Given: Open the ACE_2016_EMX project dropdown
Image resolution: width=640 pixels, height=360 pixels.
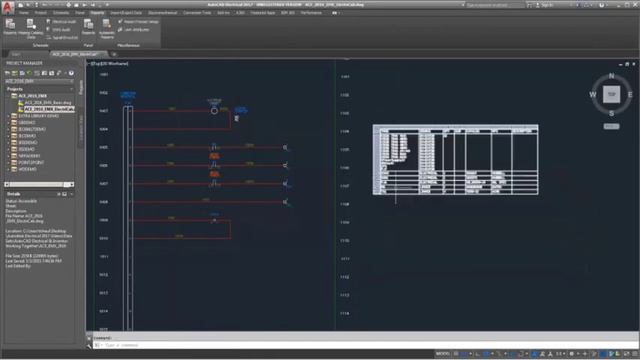Looking at the screenshot, I should (39, 81).
